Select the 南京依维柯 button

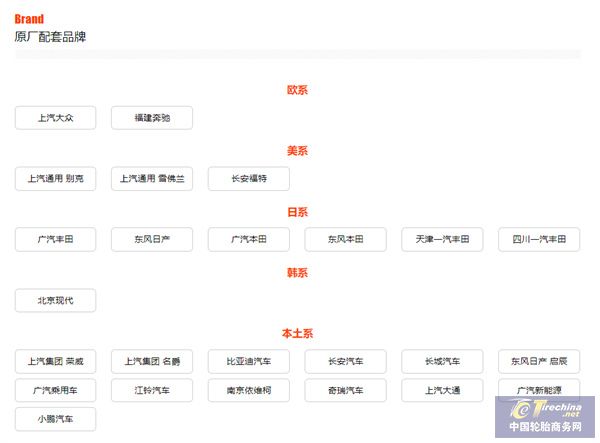click(x=249, y=390)
